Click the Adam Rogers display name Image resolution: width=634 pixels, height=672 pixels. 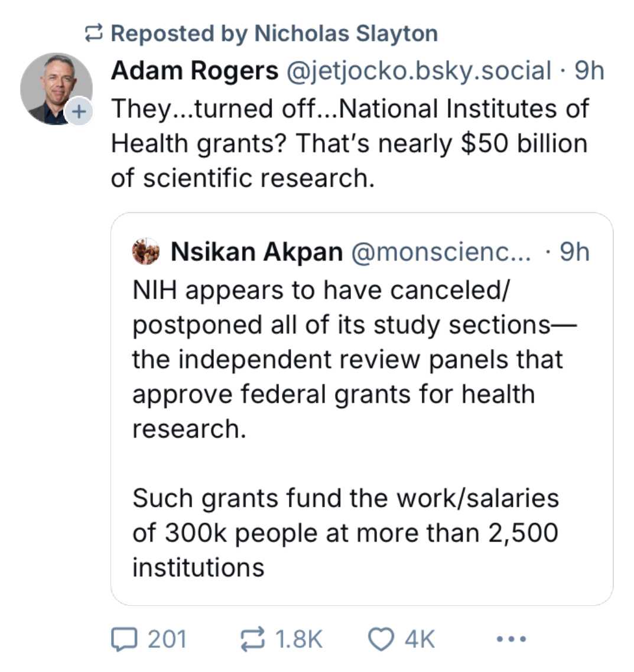pos(194,71)
